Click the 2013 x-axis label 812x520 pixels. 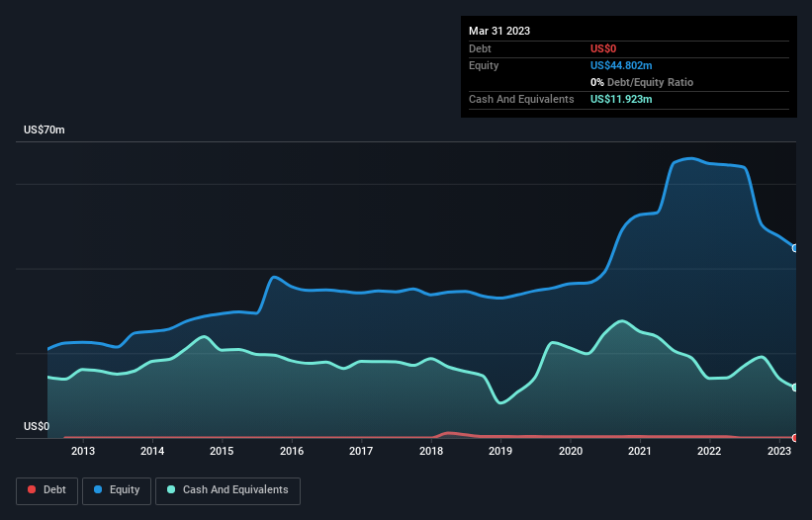tap(83, 451)
